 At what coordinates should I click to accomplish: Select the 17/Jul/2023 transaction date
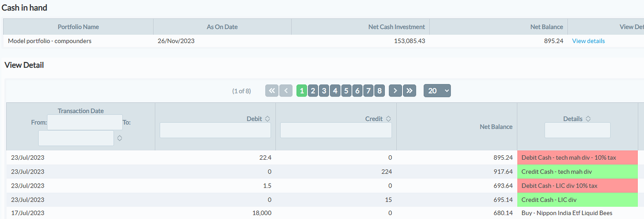27,213
